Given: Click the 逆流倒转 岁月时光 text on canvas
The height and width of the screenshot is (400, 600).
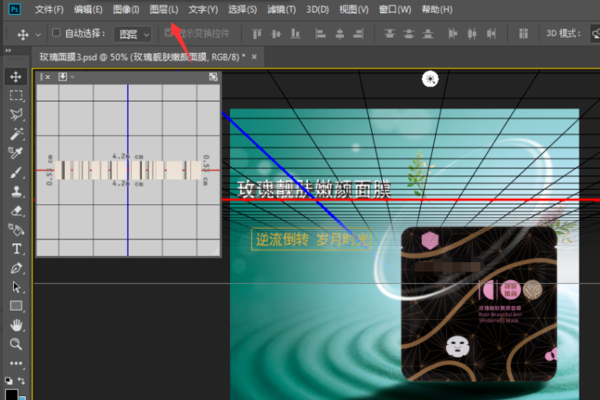Looking at the screenshot, I should (311, 240).
